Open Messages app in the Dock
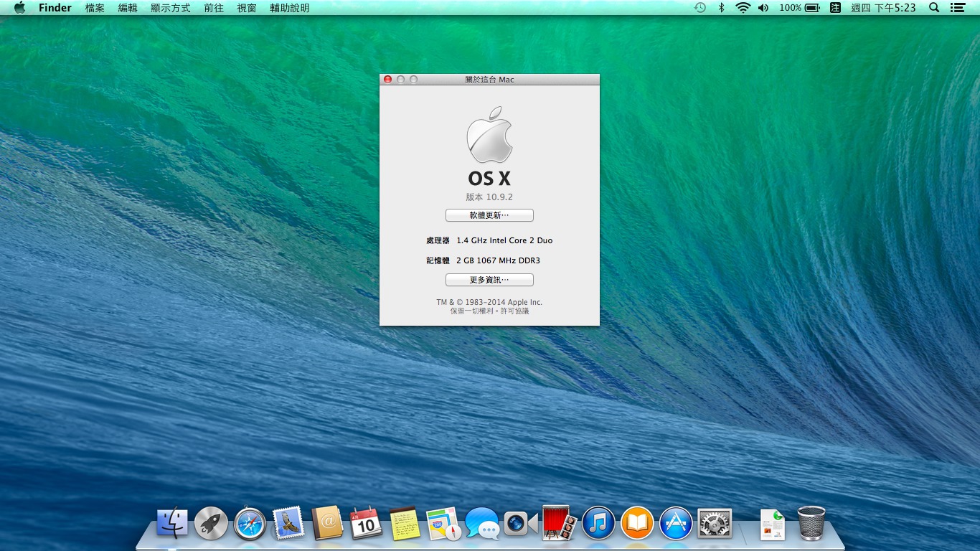Viewport: 980px width, 551px height. point(482,524)
